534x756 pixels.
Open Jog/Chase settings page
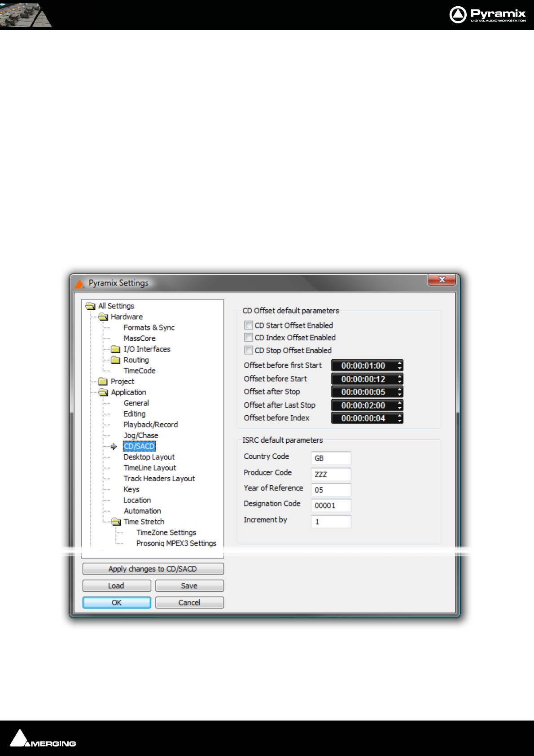pyautogui.click(x=141, y=435)
